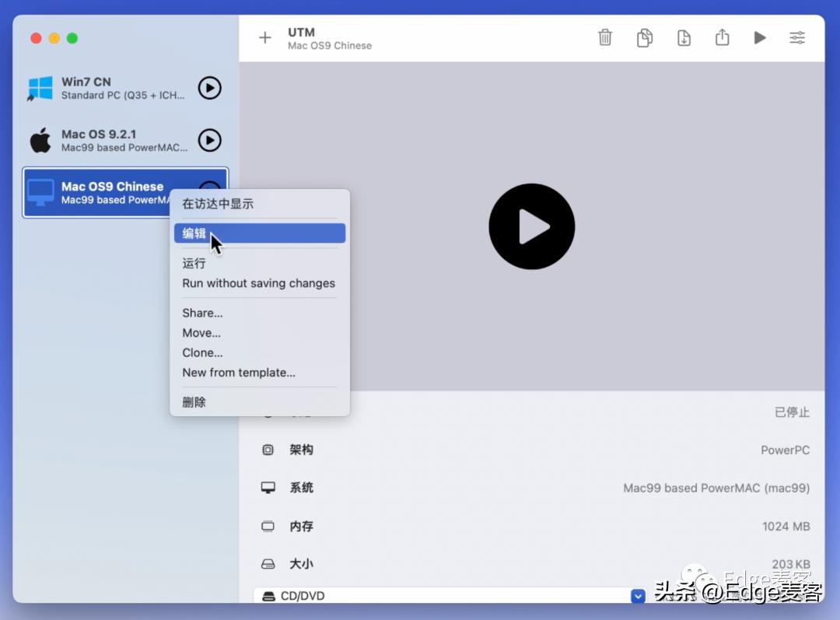The image size is (840, 620).
Task: Open the CD/DVD dropdown selector
Action: coord(638,596)
